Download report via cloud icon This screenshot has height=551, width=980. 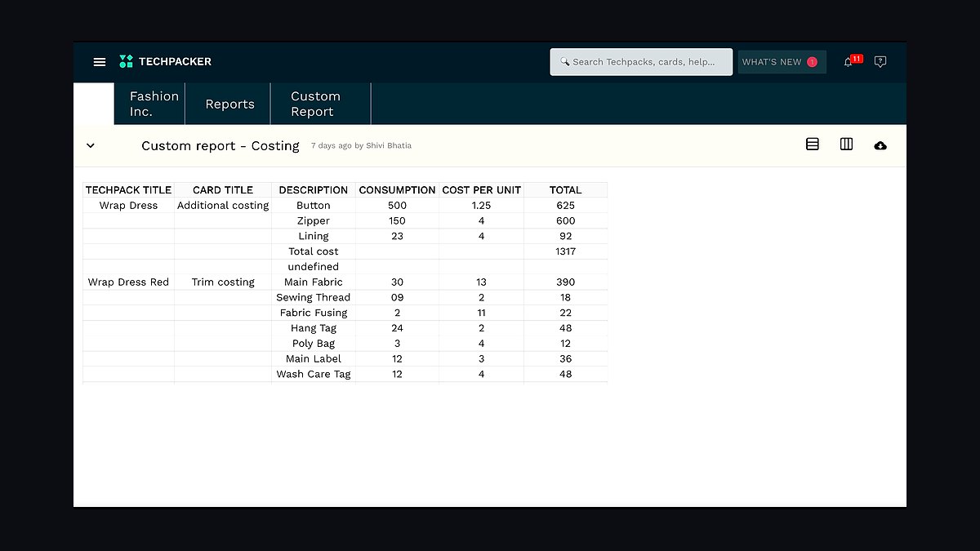[880, 145]
